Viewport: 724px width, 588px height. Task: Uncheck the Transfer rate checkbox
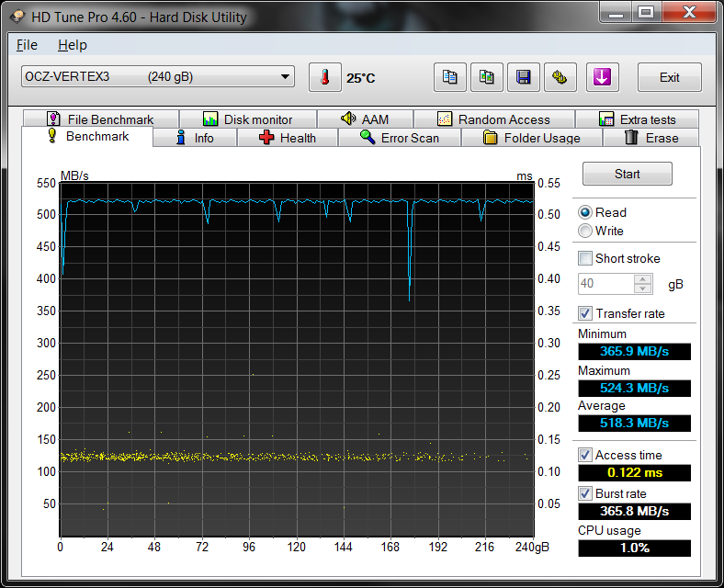[585, 313]
